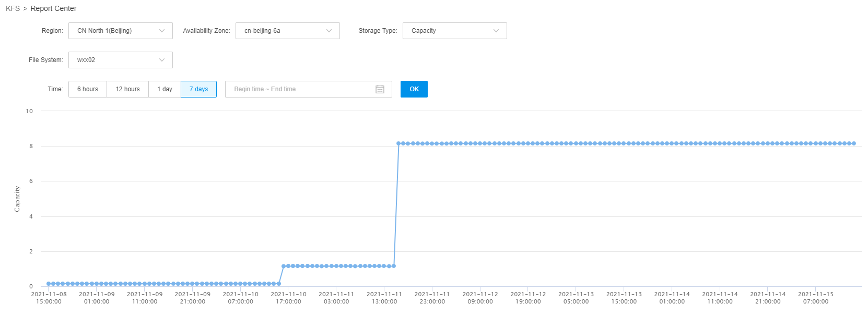Click the first data point at capacity 8
Image resolution: width=868 pixels, height=316 pixels.
398,143
